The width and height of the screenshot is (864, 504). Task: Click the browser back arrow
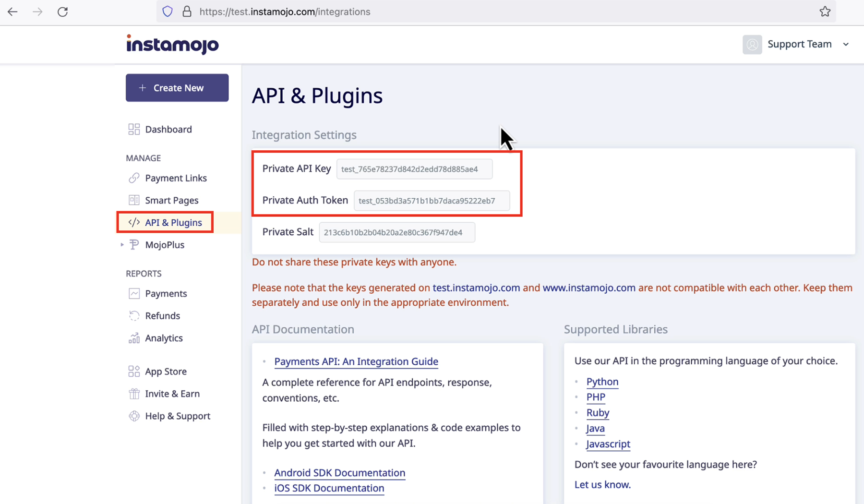12,12
